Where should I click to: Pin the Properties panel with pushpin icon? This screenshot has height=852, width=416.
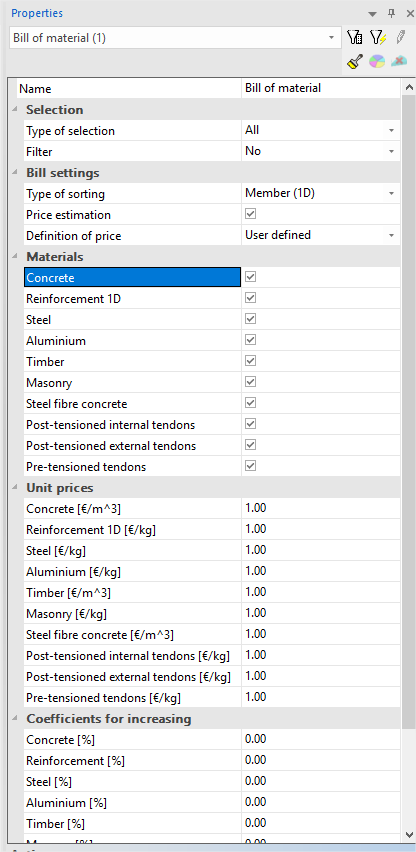point(391,13)
